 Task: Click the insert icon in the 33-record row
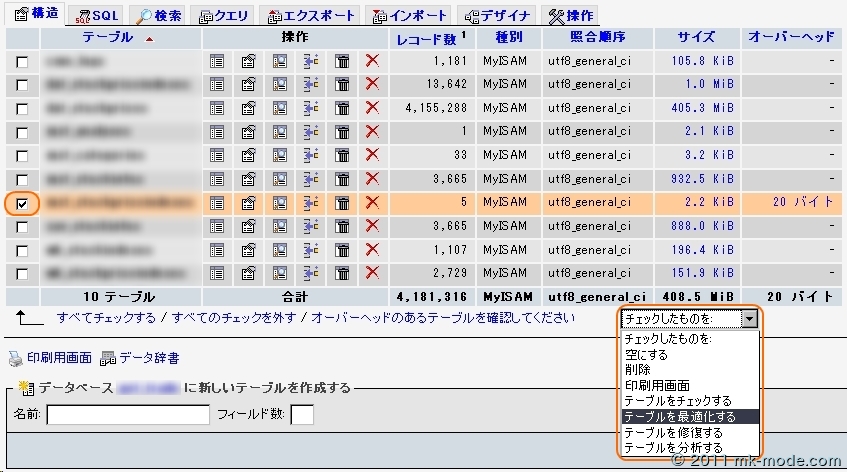[x=310, y=155]
